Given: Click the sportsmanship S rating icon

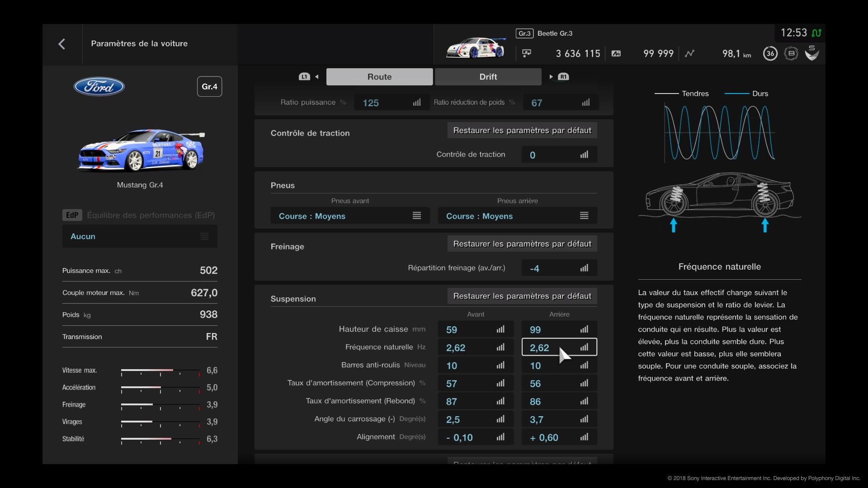Looking at the screenshot, I should [x=812, y=53].
